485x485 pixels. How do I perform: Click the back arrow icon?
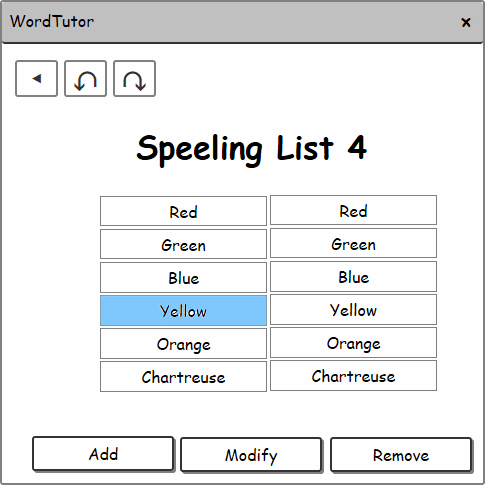coord(36,79)
